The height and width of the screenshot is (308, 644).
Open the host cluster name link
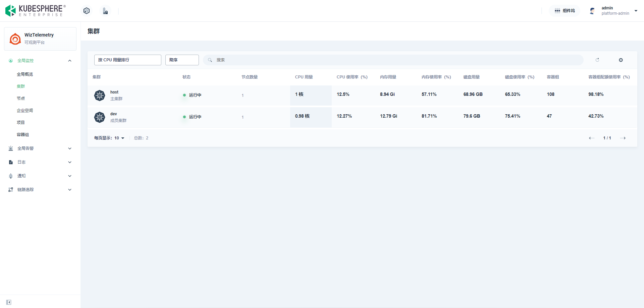pos(114,92)
